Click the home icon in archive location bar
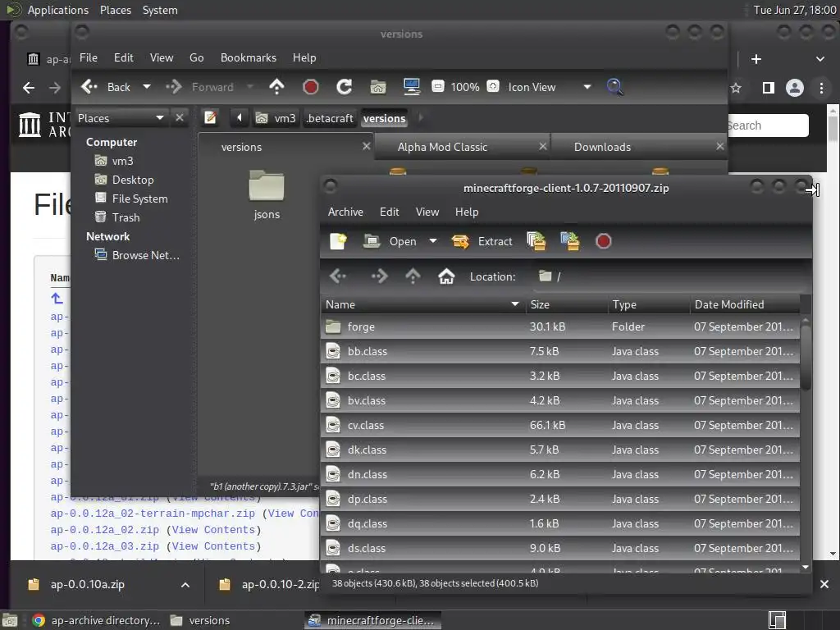 point(446,276)
